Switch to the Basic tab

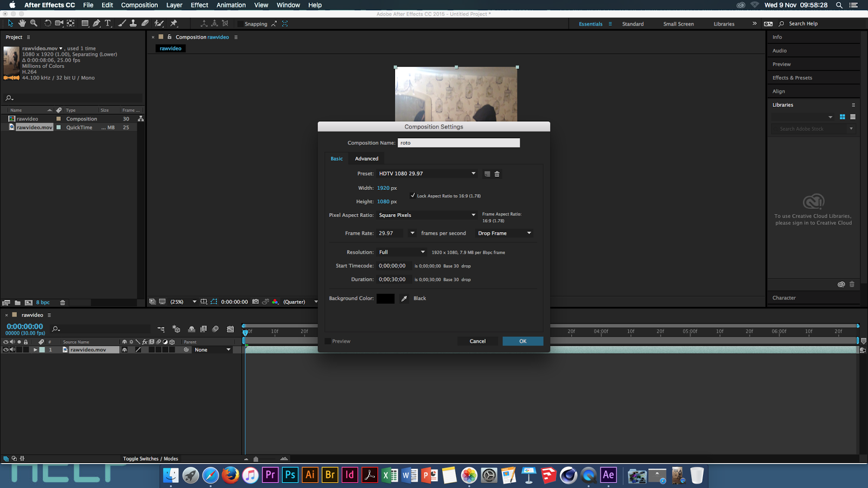tap(337, 158)
